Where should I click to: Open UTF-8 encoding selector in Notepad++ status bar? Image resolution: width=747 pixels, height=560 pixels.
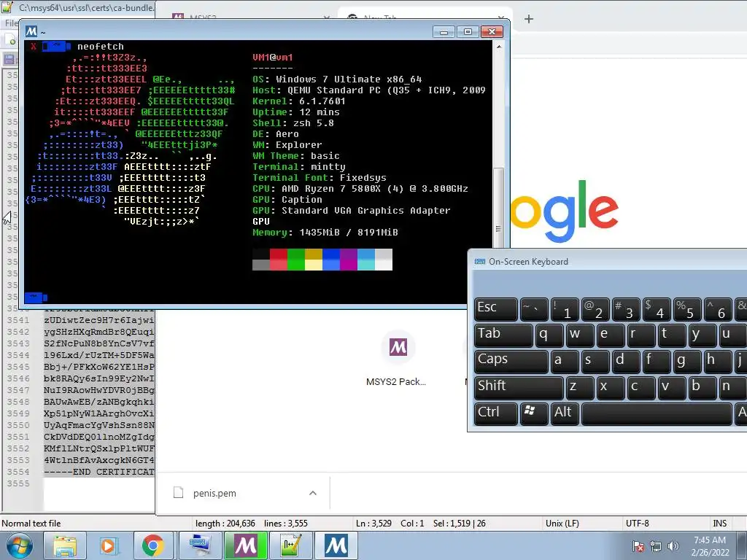coord(637,524)
